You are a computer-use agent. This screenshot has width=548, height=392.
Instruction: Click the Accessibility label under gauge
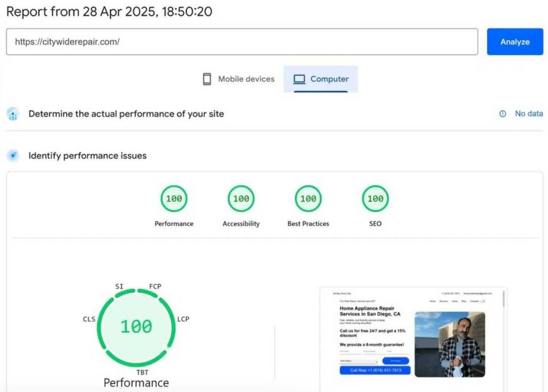[x=241, y=223]
